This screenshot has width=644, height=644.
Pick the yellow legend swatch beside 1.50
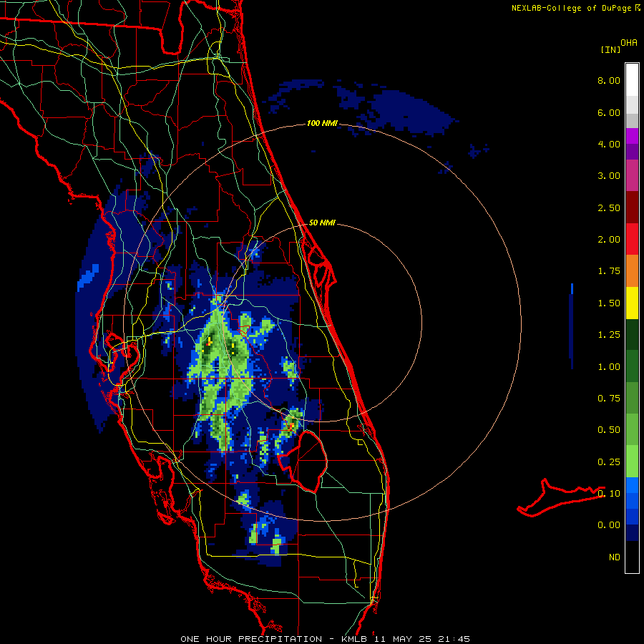point(632,303)
